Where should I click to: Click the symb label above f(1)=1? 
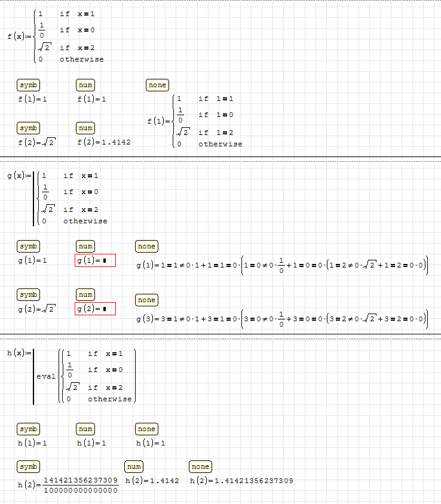(29, 85)
